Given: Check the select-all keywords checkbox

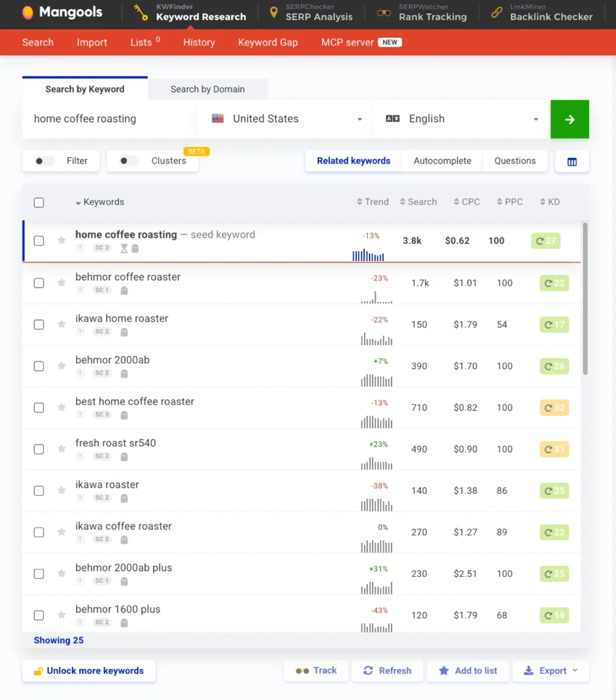Looking at the screenshot, I should point(38,202).
